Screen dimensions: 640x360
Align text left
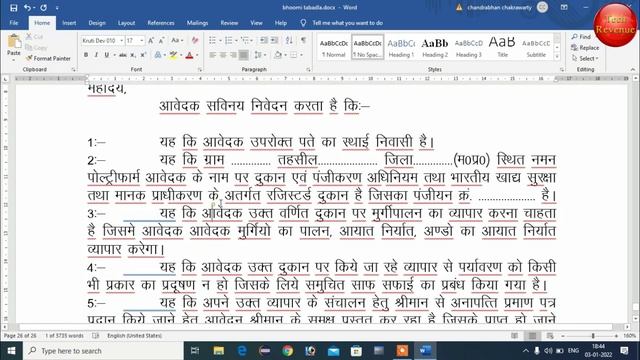[x=212, y=55]
